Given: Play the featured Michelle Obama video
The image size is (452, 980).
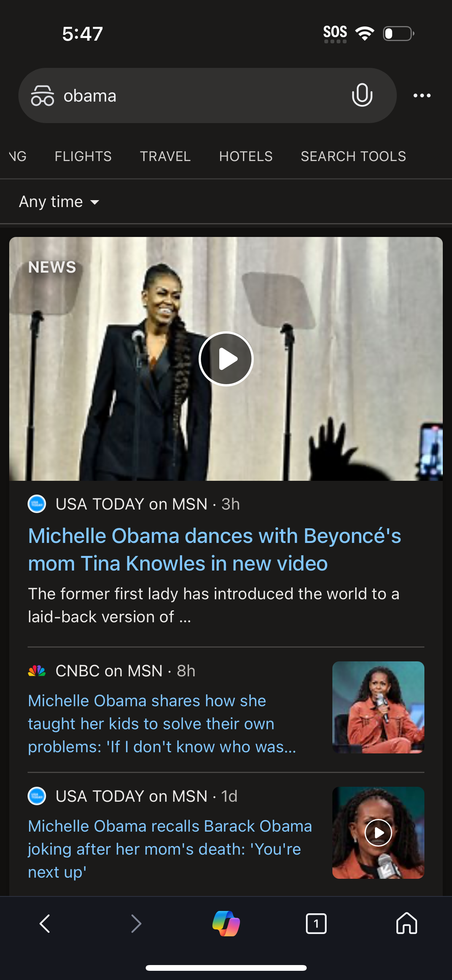Looking at the screenshot, I should tap(226, 358).
